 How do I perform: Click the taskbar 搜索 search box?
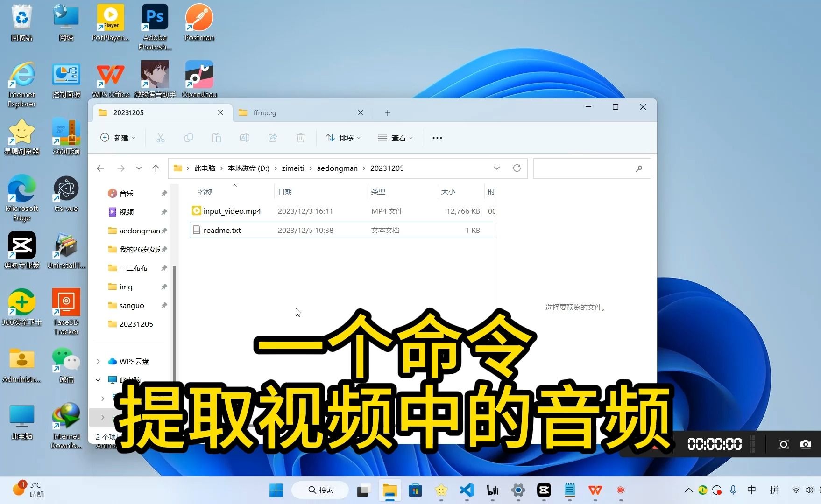coord(320,490)
